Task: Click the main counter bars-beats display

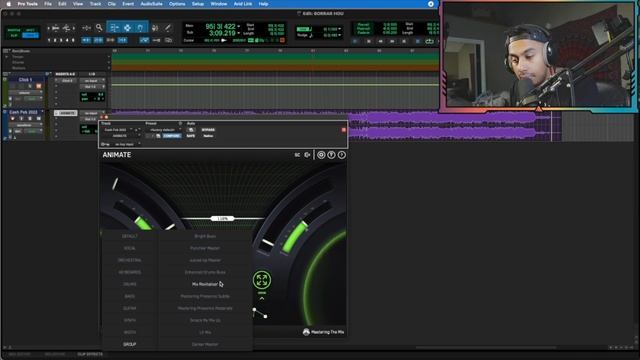Action: pos(221,27)
